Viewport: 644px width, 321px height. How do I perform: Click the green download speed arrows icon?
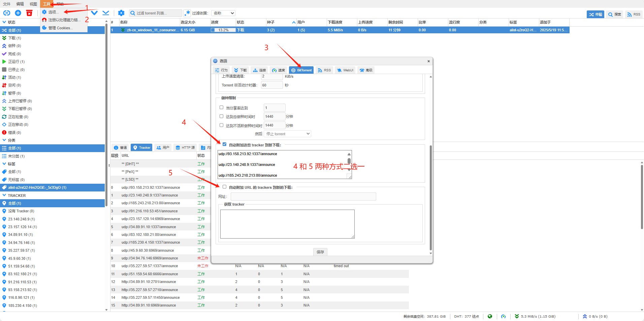pos(517,316)
